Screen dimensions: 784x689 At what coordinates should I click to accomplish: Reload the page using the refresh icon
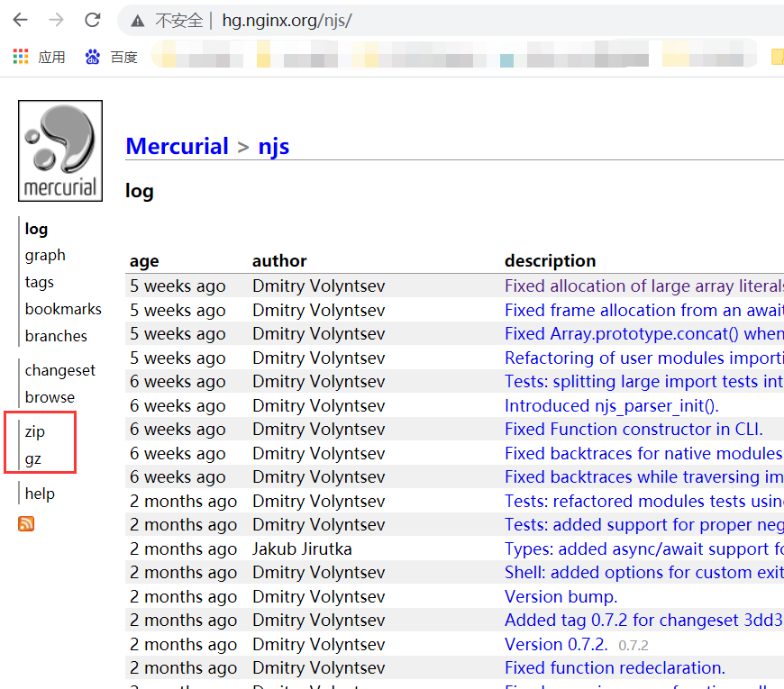[91, 19]
